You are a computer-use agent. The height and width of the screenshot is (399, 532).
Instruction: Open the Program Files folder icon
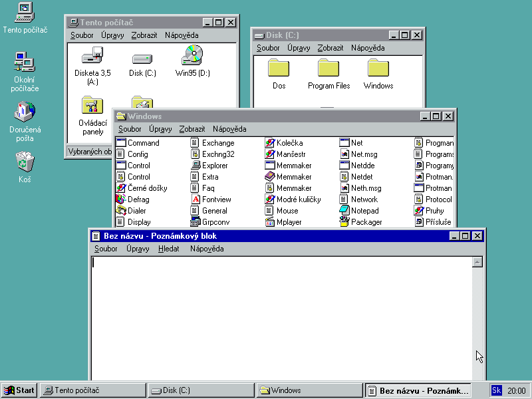329,68
